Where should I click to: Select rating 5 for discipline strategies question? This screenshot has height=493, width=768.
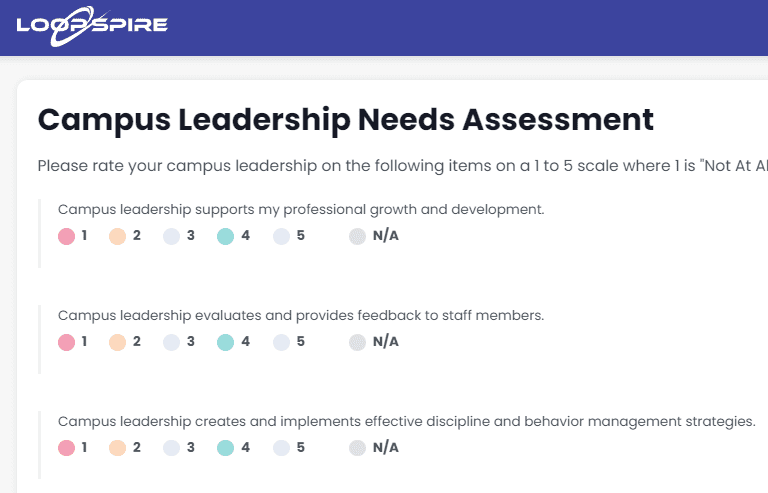coord(282,447)
